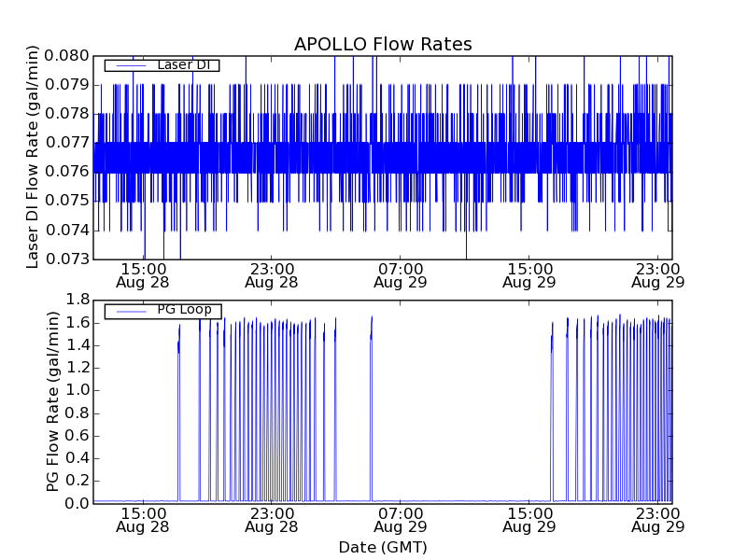This screenshot has width=747, height=560.
Task: Click "15:00 Aug 28" under PG Loop plot
Action: tap(143, 521)
